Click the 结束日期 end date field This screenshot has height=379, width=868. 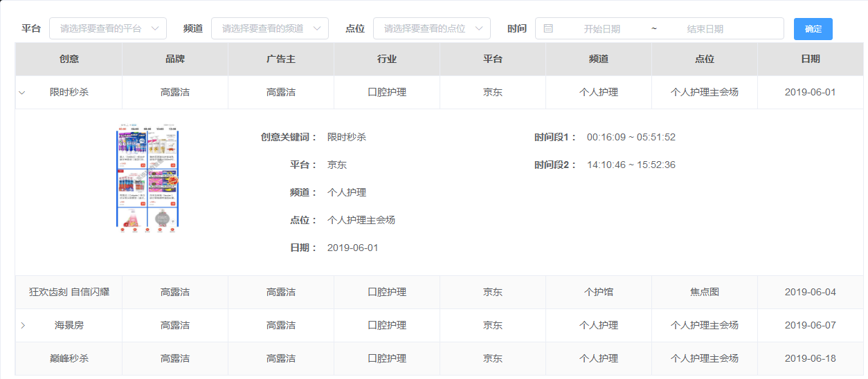click(705, 29)
